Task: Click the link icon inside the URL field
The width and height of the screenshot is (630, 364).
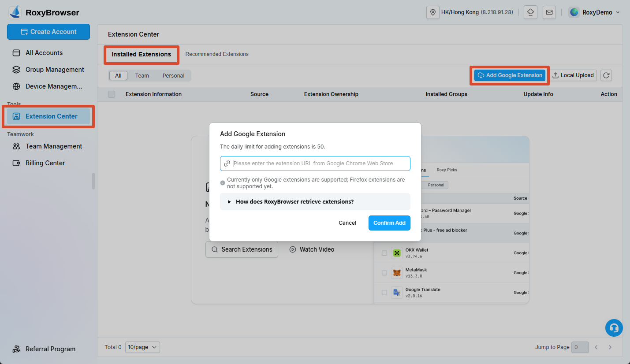Action: [227, 163]
